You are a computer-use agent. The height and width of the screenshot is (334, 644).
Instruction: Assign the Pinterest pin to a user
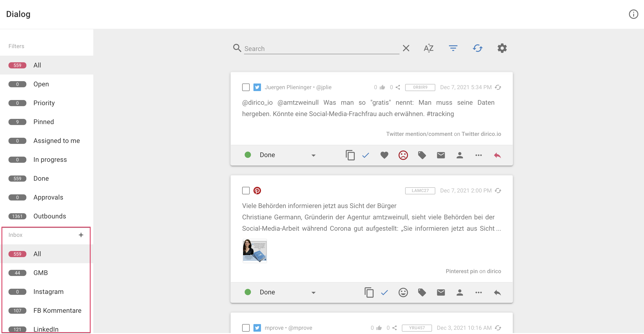[x=460, y=292]
